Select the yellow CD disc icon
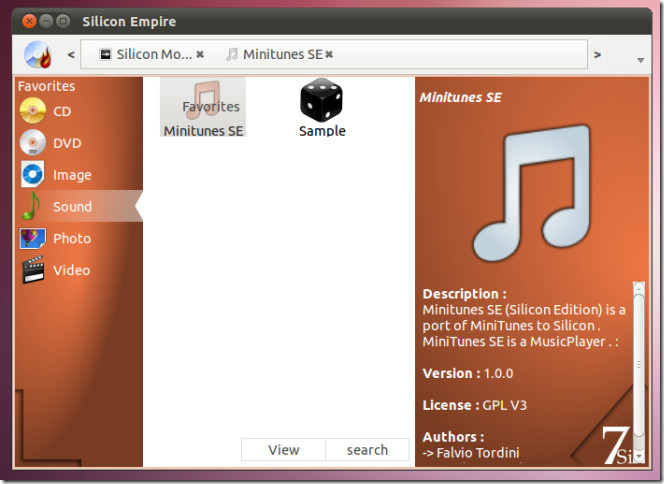The height and width of the screenshot is (484, 664). click(33, 111)
